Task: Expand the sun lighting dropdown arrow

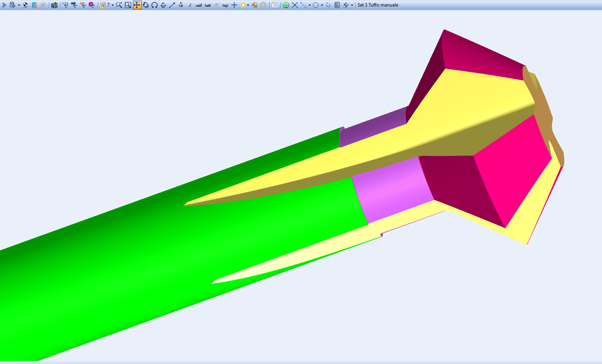Action: click(248, 5)
